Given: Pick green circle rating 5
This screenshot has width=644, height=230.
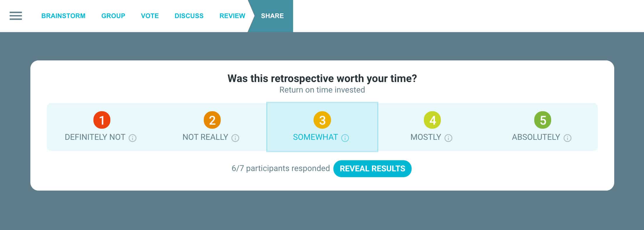Looking at the screenshot, I should 543,120.
